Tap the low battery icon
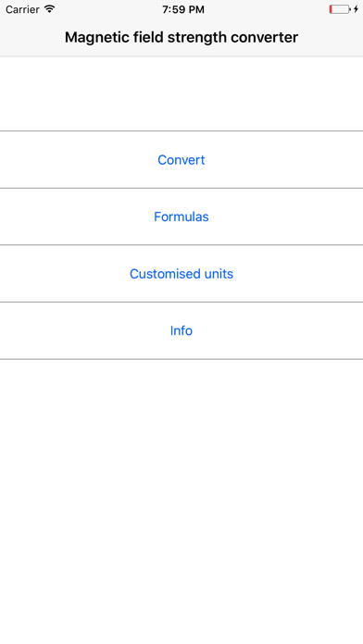Image resolution: width=363 pixels, height=644 pixels. click(x=340, y=9)
